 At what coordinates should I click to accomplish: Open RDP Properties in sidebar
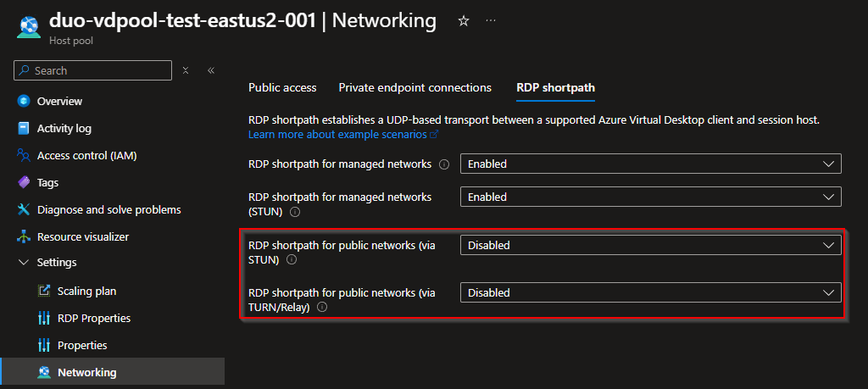point(93,318)
